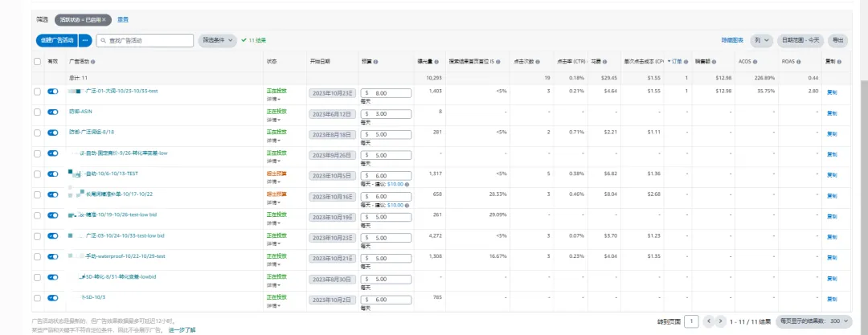This screenshot has width=868, height=335.
Task: Open the 列 columns dropdown
Action: (762, 40)
